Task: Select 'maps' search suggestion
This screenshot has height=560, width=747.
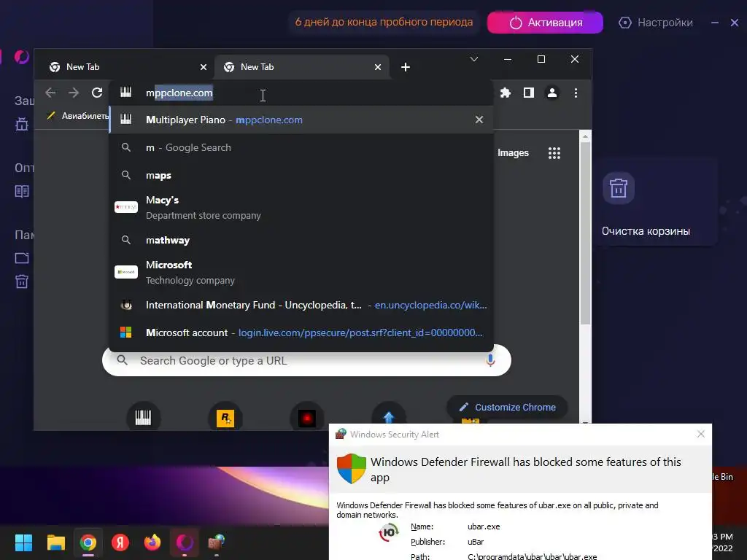Action: tap(301, 175)
